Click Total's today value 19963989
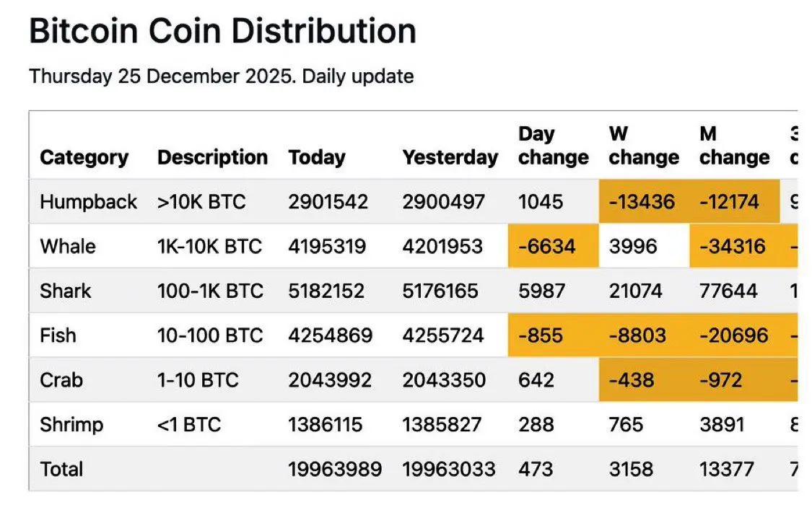Screen dimensions: 812x510 (x=335, y=470)
